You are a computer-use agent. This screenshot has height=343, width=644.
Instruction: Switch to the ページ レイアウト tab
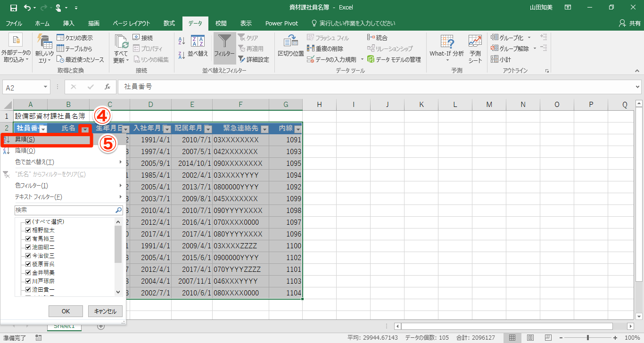point(132,23)
